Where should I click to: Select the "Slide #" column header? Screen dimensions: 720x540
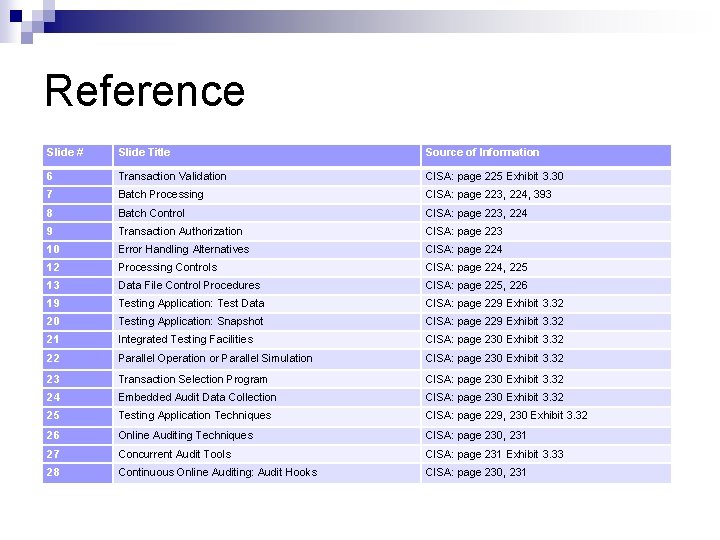[78, 155]
